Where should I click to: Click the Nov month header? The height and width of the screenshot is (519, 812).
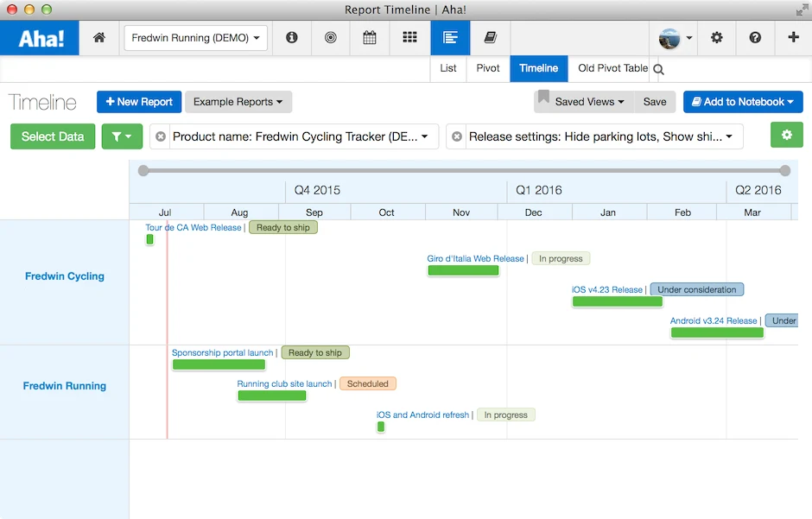(x=461, y=212)
